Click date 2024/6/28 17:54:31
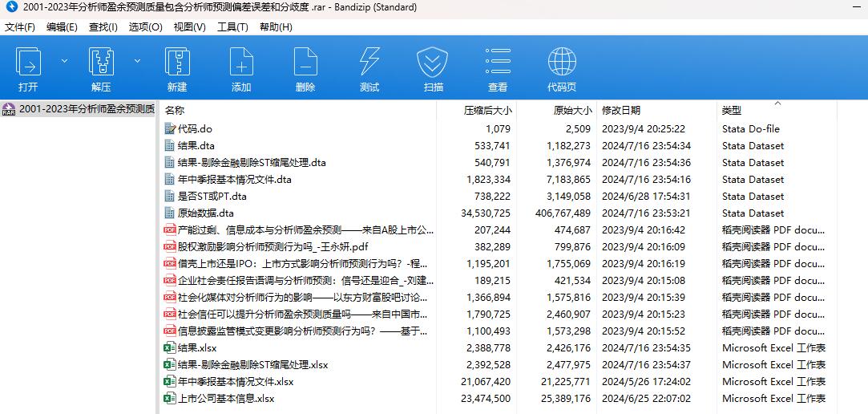 [x=646, y=197]
